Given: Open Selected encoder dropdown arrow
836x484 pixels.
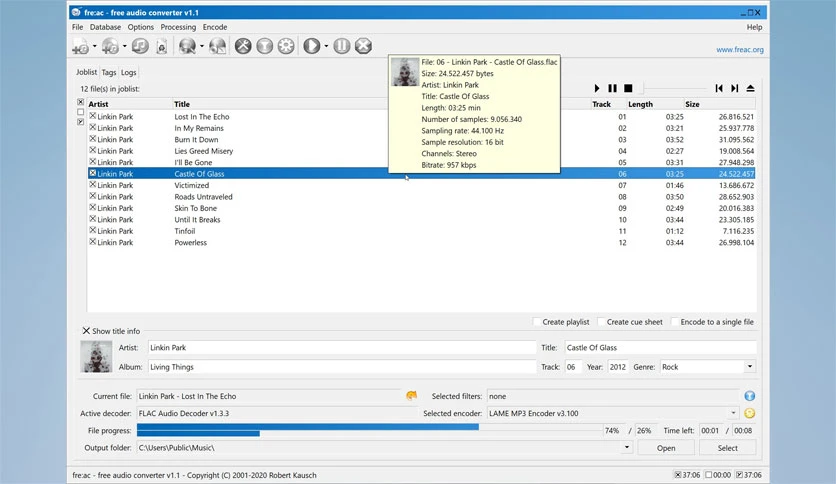Looking at the screenshot, I should (x=733, y=413).
